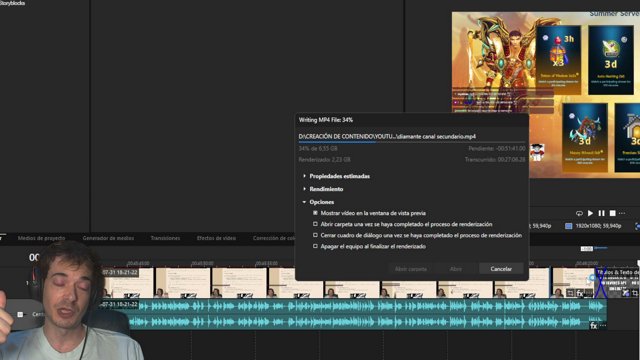
Task: Toggle loop playback in preview transport
Action: pyautogui.click(x=579, y=213)
